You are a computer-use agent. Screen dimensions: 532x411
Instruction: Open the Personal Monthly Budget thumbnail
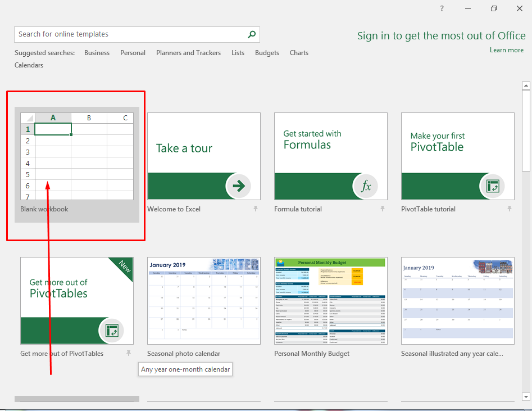coord(331,301)
